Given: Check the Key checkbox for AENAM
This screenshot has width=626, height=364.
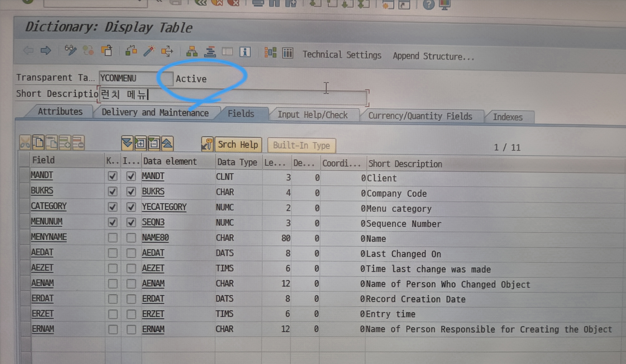Looking at the screenshot, I should (x=113, y=284).
